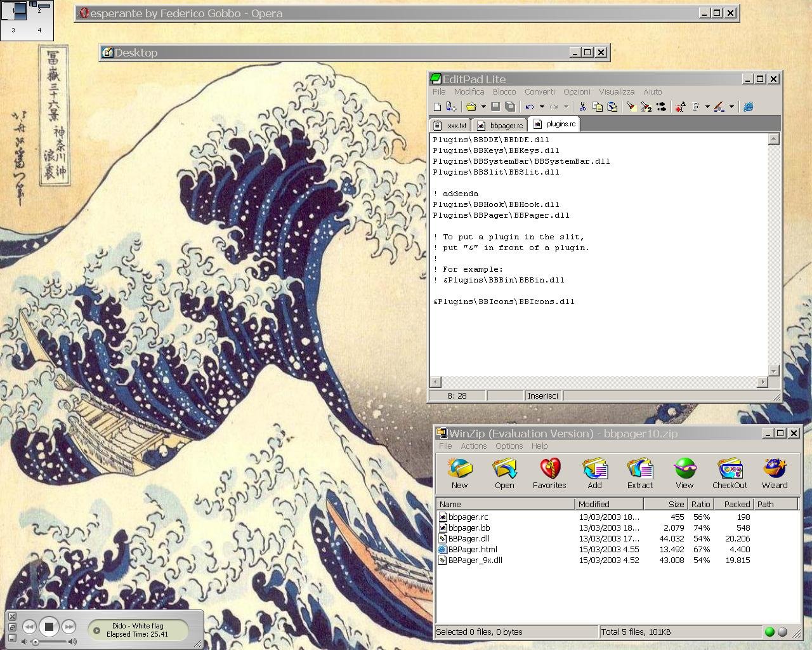This screenshot has width=812, height=650.
Task: Sort WinZip list by Ratio column header
Action: pos(701,504)
